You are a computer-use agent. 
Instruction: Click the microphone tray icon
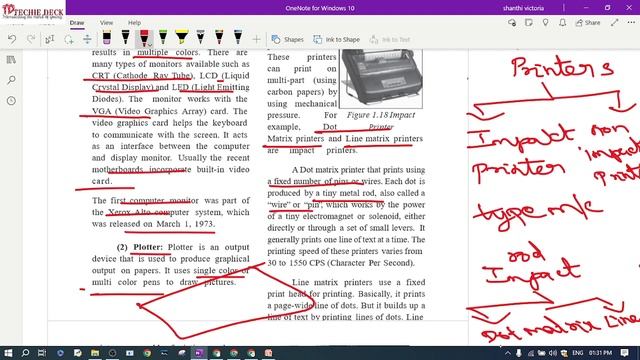tap(518, 353)
